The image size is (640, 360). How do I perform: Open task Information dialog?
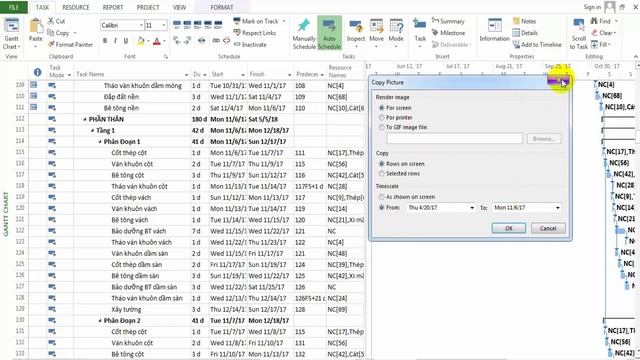pos(494,30)
